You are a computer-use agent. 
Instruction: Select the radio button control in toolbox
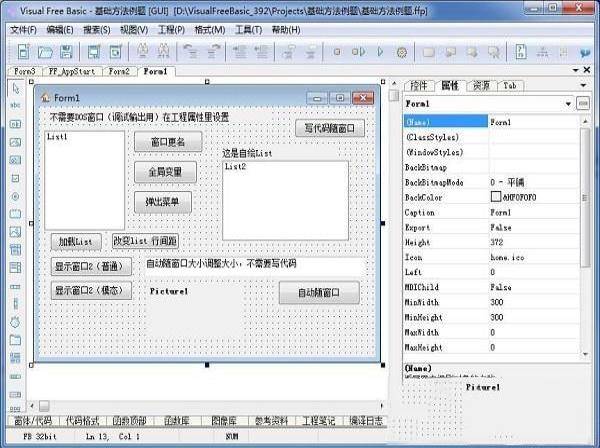15,197
